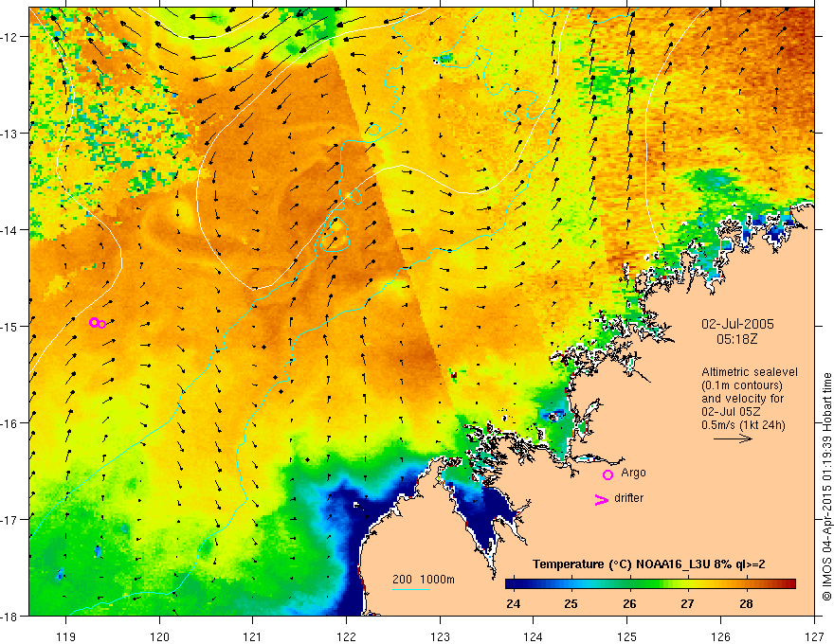Click longitude axis label '123'
This screenshot has width=834, height=644.
(440, 637)
